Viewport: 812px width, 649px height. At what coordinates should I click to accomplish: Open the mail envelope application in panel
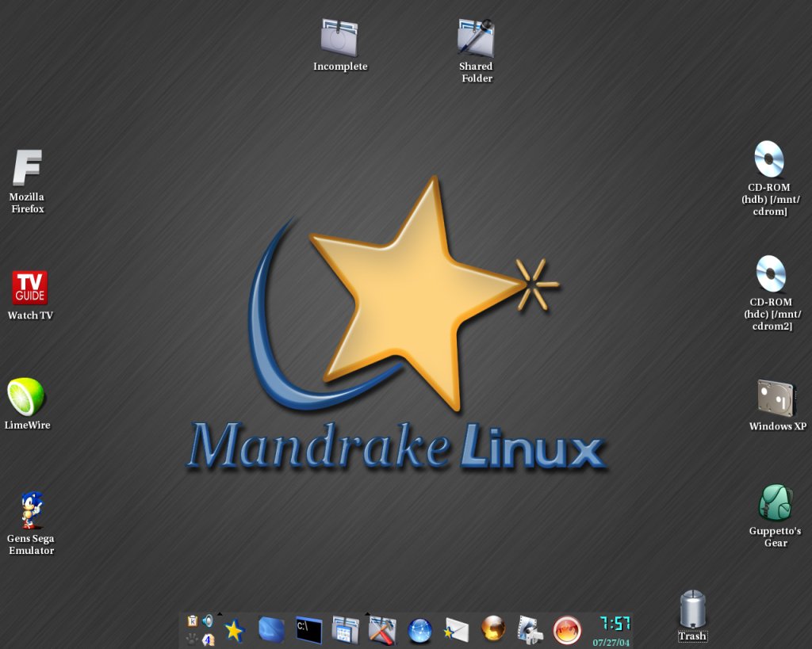coord(456,630)
